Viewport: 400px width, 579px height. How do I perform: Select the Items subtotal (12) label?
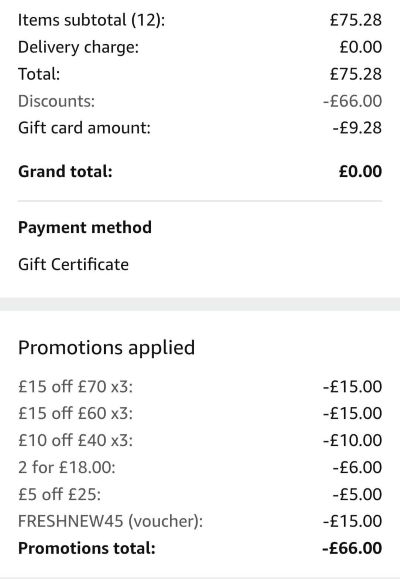(x=91, y=20)
